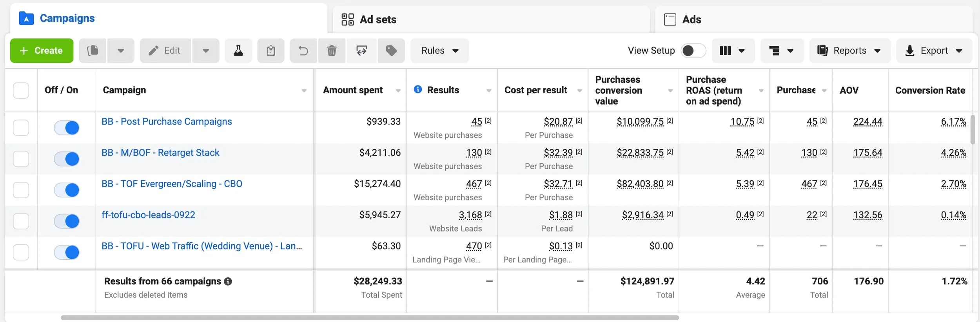Screen dimensions: 980x322
Task: Click the discard drafts icon
Action: [x=361, y=51]
